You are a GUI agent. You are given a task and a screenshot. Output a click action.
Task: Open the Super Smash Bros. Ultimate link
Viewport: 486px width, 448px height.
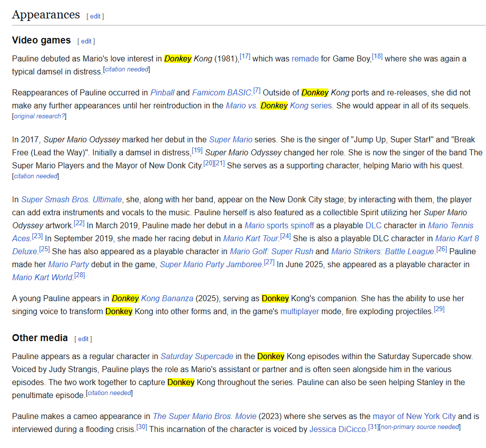pos(71,199)
